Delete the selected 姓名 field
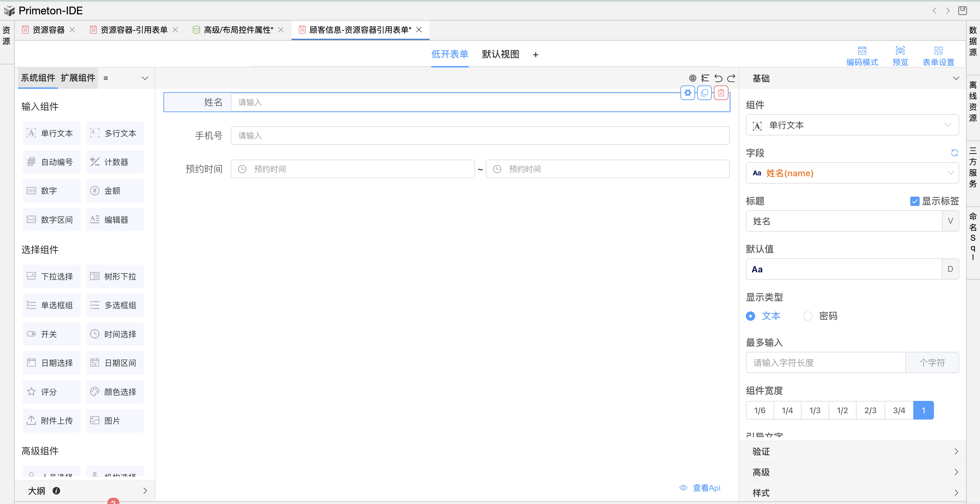 (721, 93)
